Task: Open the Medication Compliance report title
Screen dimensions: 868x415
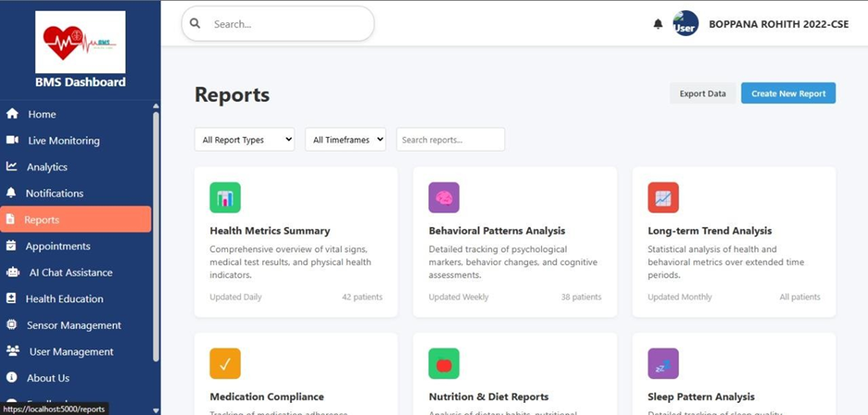Action: (x=267, y=397)
